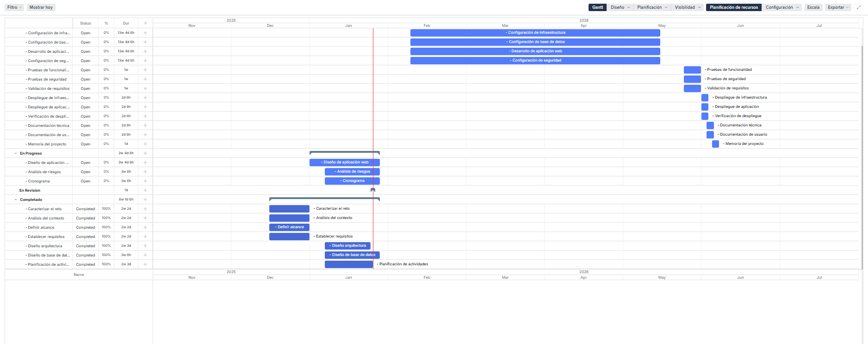Select the Desarrollo de aplicación web bar
The width and height of the screenshot is (868, 344).
click(535, 51)
